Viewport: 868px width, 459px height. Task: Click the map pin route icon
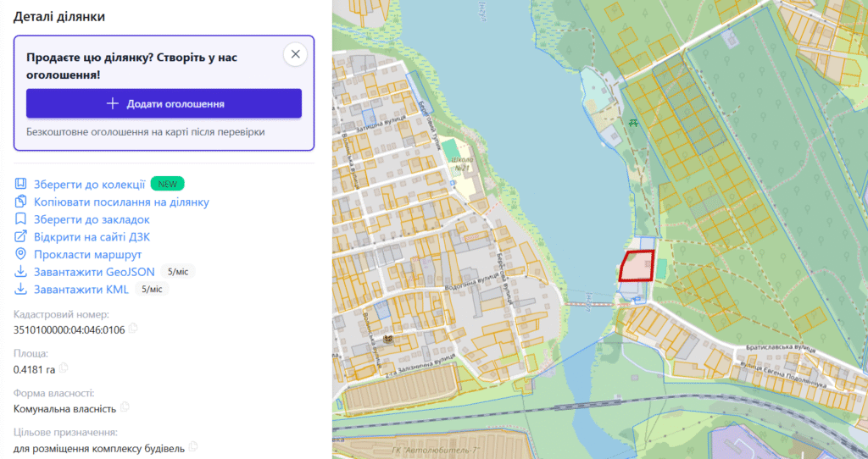coord(20,254)
